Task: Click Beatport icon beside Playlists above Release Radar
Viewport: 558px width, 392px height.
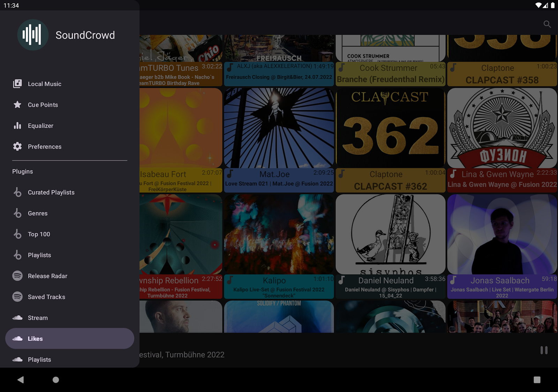Action: tap(17, 255)
